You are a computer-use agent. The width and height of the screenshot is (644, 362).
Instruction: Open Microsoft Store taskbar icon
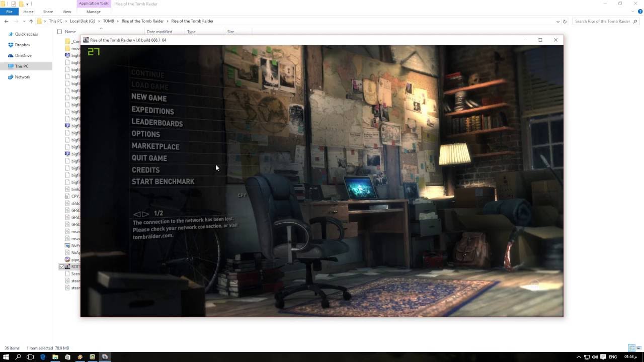[67, 357]
